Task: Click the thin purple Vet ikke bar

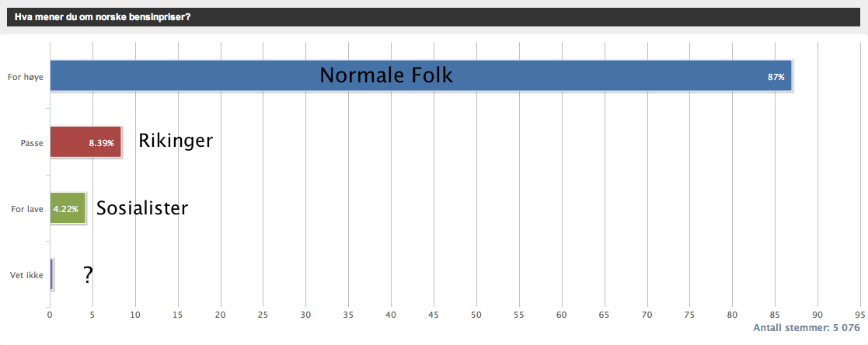Action: (51, 274)
